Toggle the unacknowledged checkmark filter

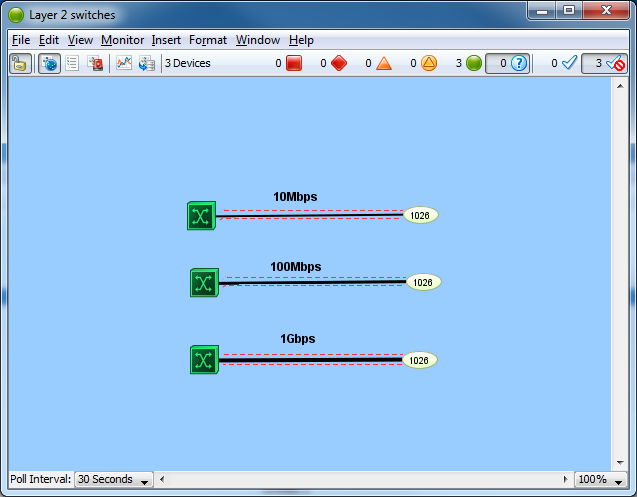604,63
